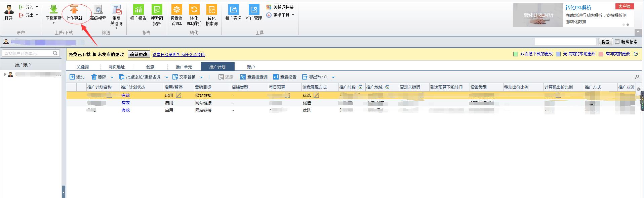Open 转化URL解析 banner link
The image size is (644, 198).
(578, 7)
